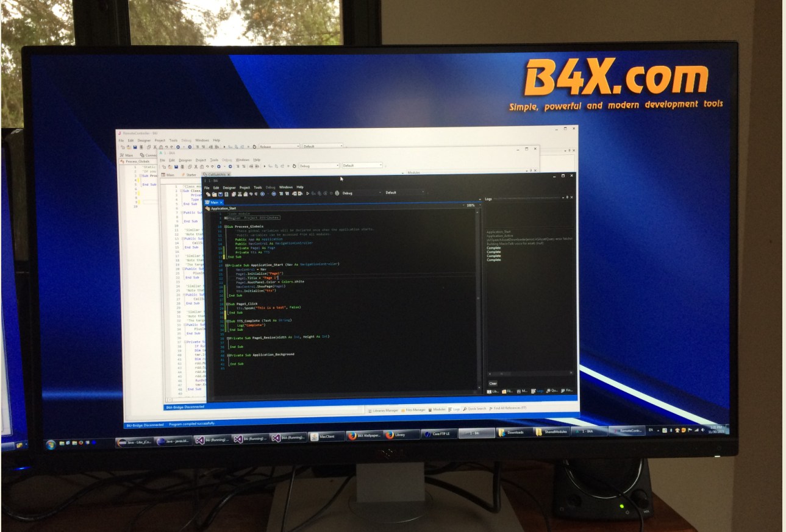Click the Stop square icon in dark toolbar
This screenshot has height=532, width=786.
(330, 193)
